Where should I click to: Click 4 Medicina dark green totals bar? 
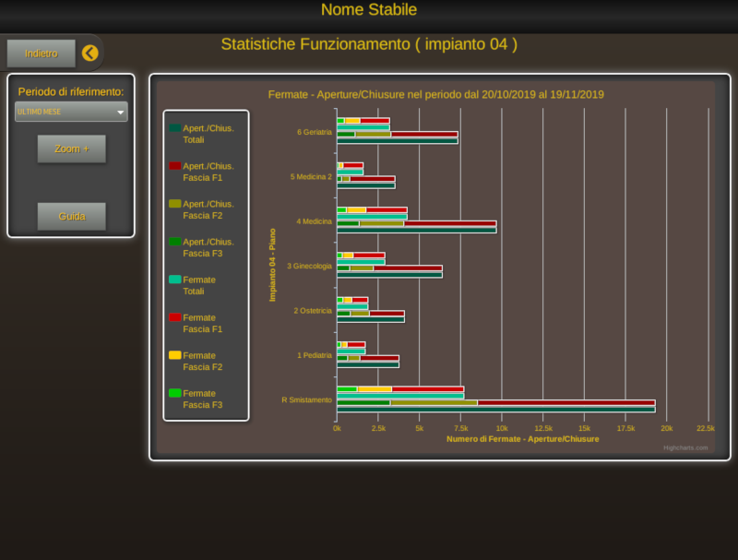(417, 231)
